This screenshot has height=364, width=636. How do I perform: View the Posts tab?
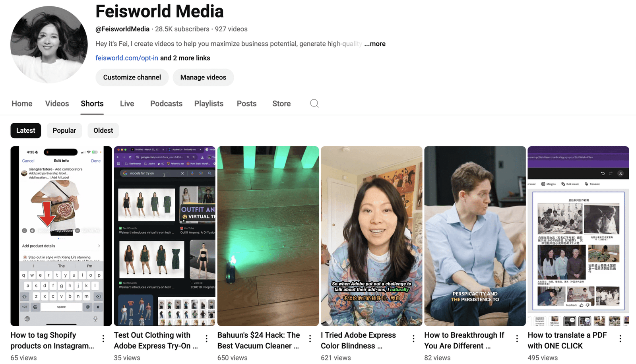point(246,104)
